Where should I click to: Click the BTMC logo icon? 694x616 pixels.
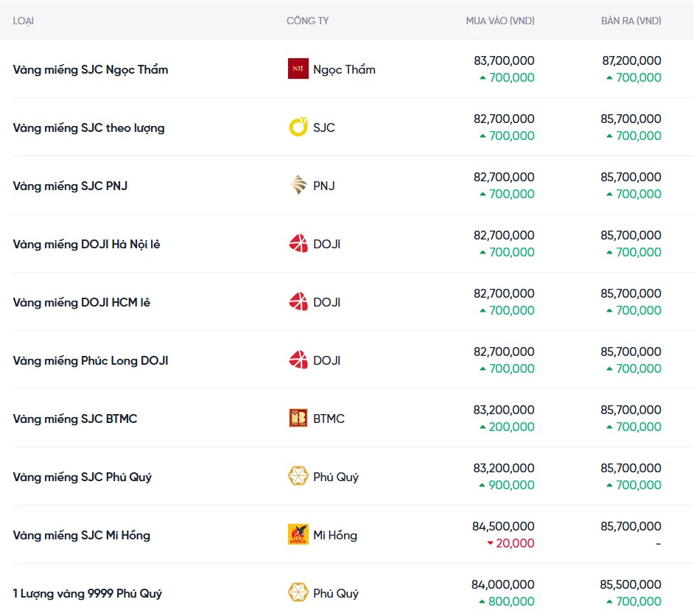(x=298, y=419)
